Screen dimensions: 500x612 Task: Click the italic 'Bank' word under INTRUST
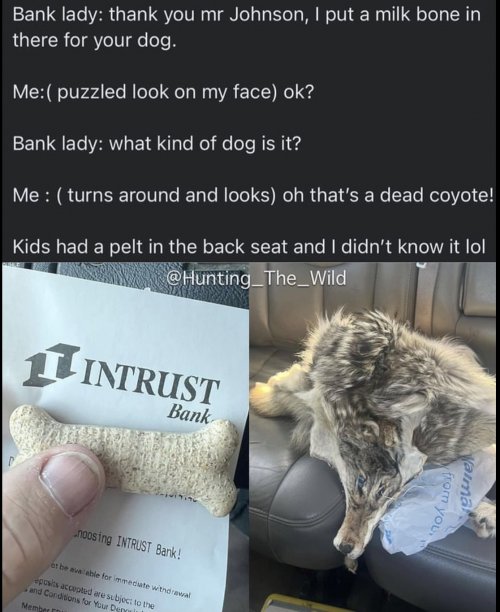pyautogui.click(x=190, y=414)
